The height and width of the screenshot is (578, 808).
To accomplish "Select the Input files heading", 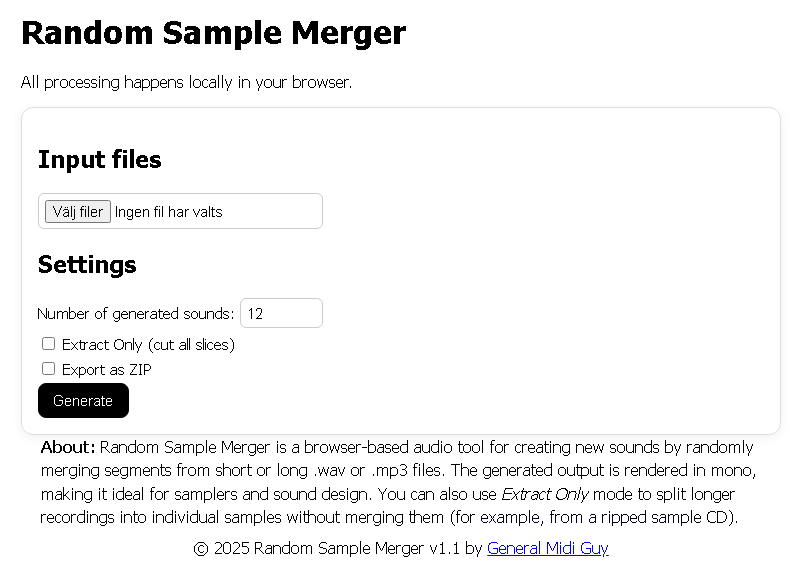I will point(99,160).
